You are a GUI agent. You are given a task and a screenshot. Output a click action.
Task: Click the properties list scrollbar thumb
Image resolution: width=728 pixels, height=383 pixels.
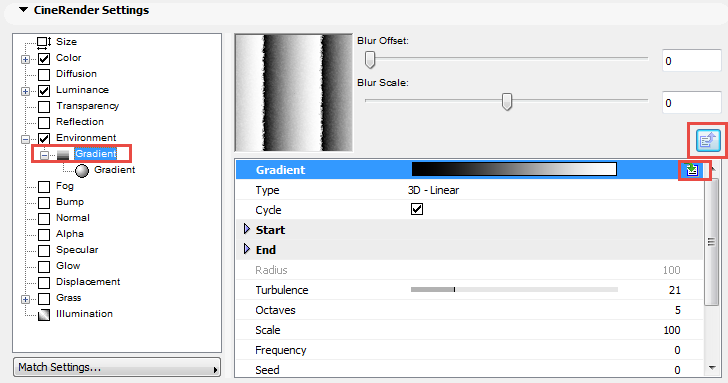tap(711, 241)
